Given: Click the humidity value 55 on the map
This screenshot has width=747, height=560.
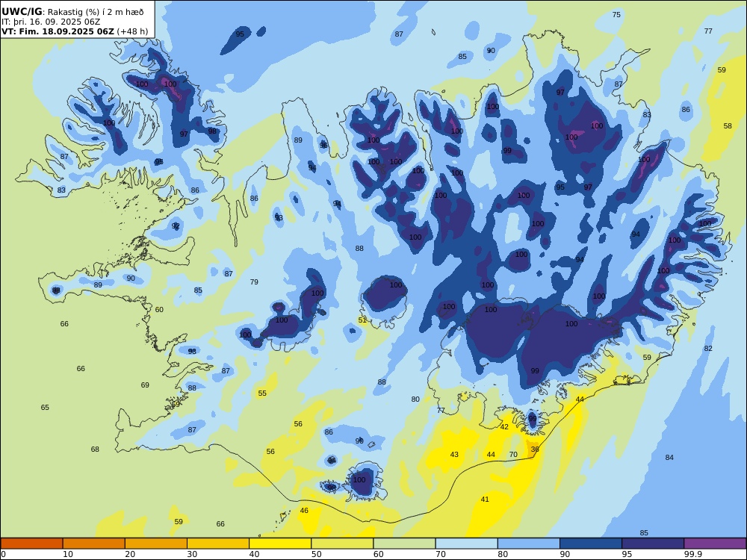Looking at the screenshot, I should coord(262,393).
